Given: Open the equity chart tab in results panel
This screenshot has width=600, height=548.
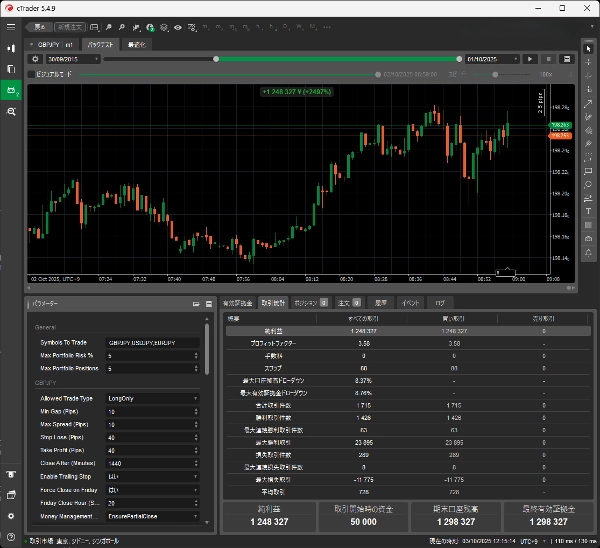Looking at the screenshot, I should (238, 303).
